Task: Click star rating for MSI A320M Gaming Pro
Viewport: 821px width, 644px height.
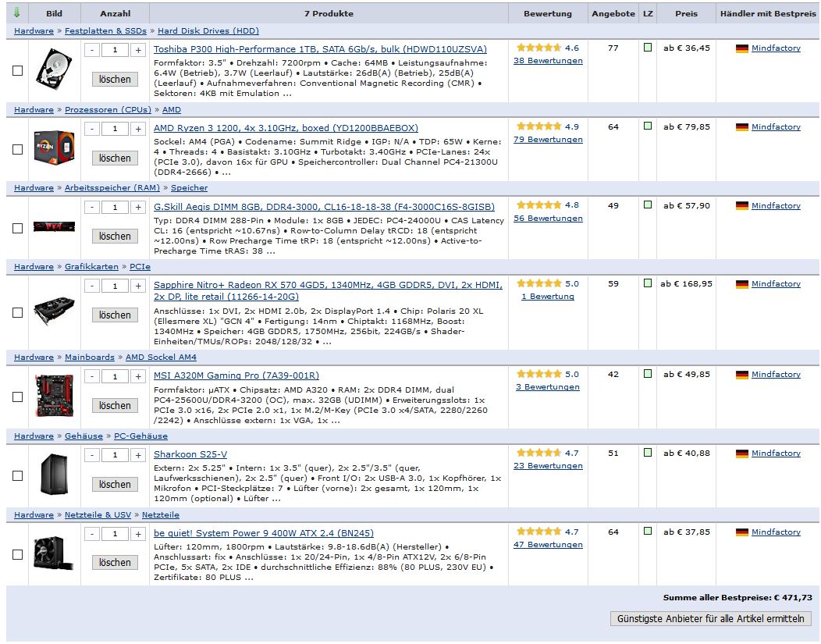Action: pyautogui.click(x=538, y=374)
